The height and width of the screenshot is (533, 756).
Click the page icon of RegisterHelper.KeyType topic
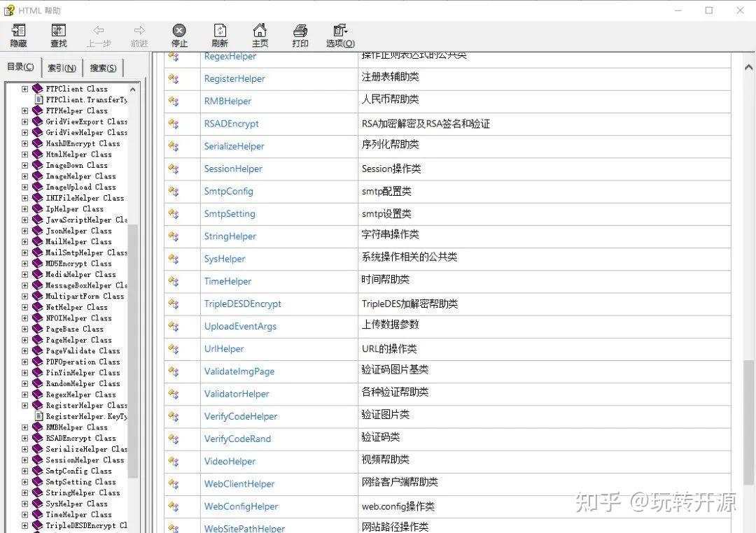[x=39, y=416]
